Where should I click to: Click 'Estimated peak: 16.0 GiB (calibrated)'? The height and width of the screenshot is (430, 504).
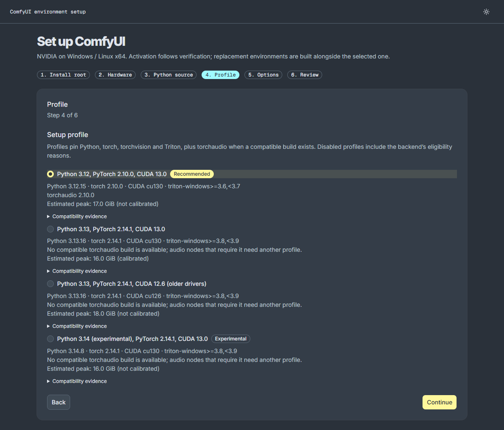(x=98, y=259)
